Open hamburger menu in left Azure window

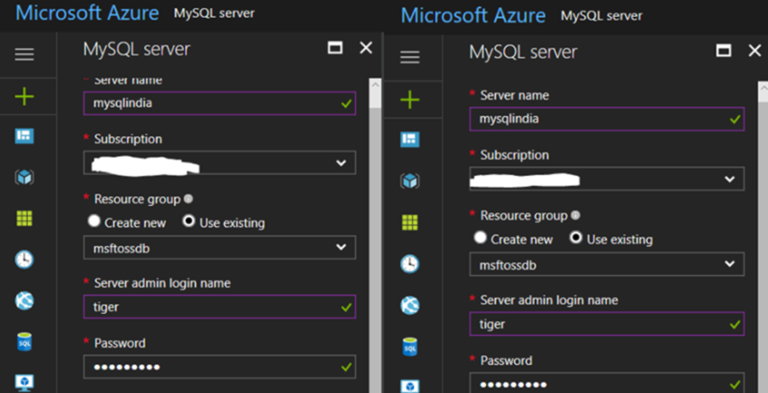tap(24, 54)
